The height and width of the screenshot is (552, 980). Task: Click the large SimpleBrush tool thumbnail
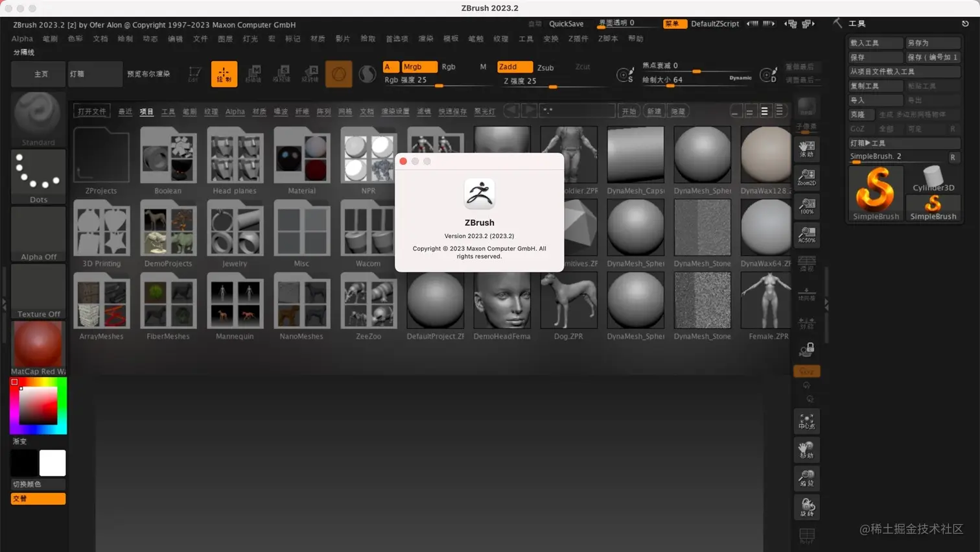coord(876,193)
